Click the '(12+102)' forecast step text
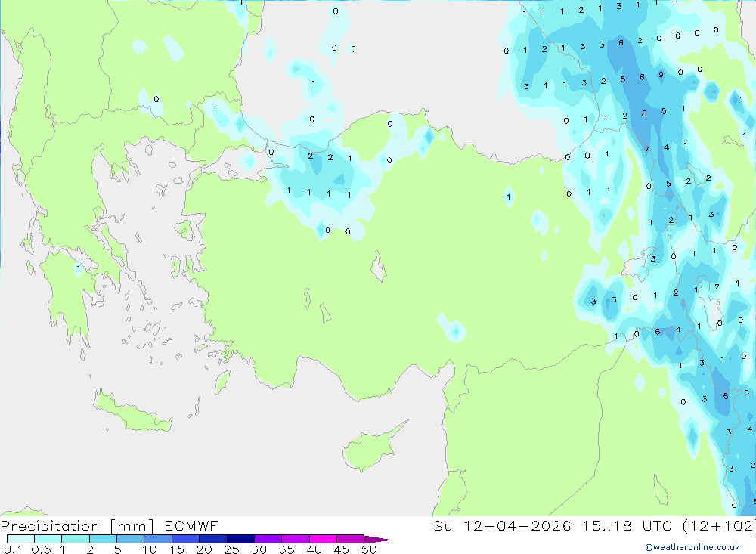 (720, 525)
